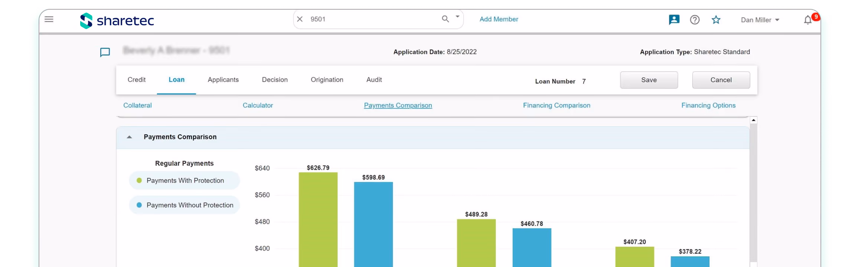Click the Regular Payments heading
This screenshot has width=868, height=267.
point(184,163)
